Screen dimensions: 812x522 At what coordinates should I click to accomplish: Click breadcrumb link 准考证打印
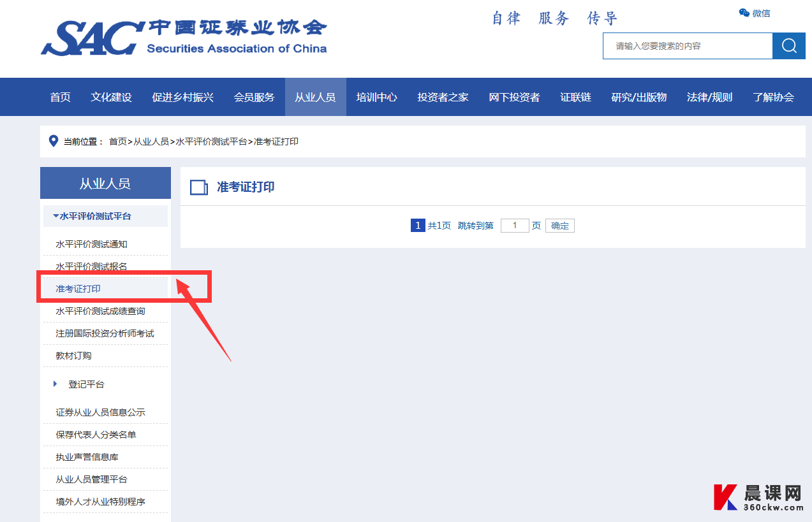pos(276,141)
